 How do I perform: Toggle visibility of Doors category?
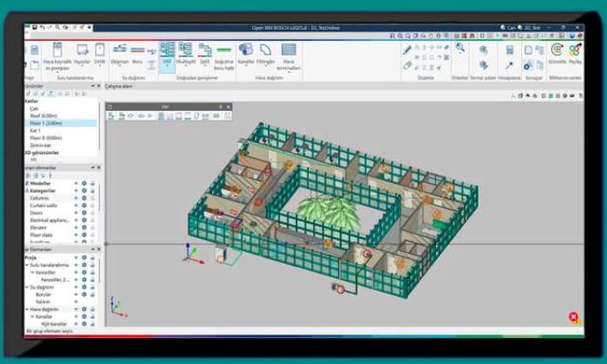(76, 212)
